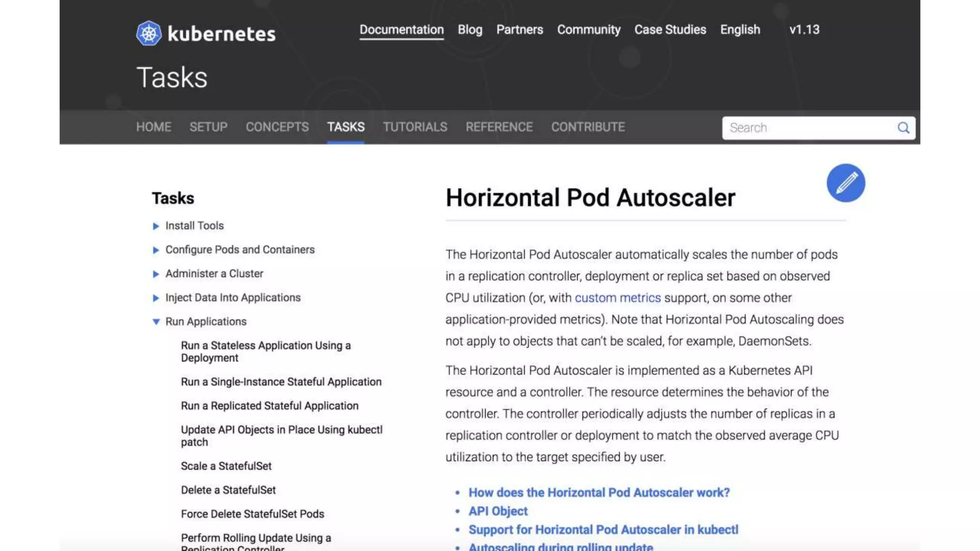This screenshot has height=551, width=980.
Task: Open the v1.13 version dropdown
Action: tap(804, 30)
